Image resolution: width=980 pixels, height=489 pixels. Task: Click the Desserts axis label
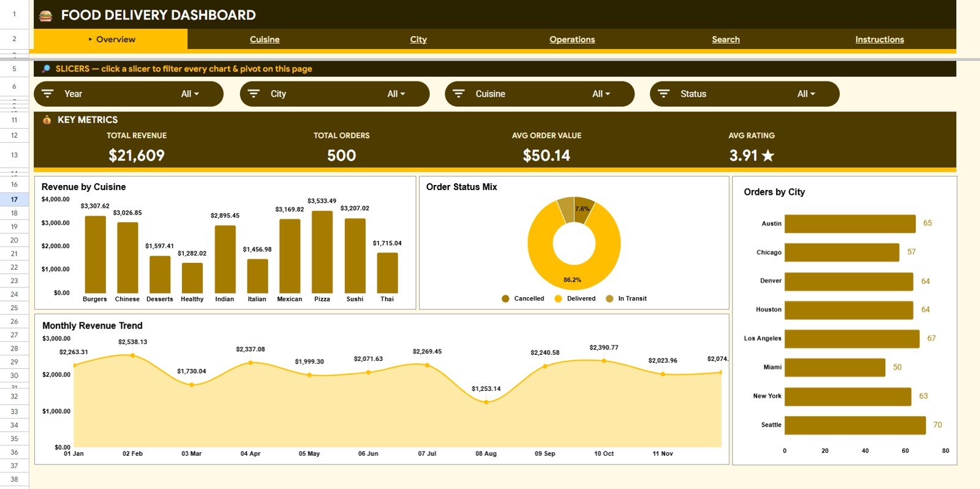(x=160, y=299)
